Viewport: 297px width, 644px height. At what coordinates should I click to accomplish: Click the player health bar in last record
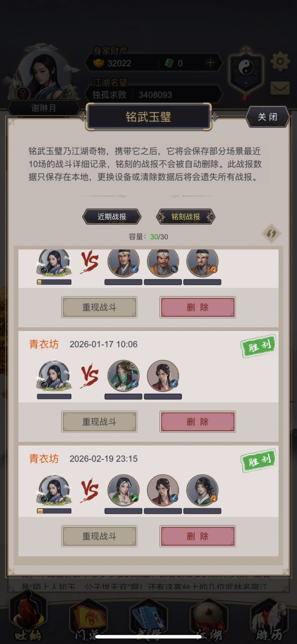[54, 511]
